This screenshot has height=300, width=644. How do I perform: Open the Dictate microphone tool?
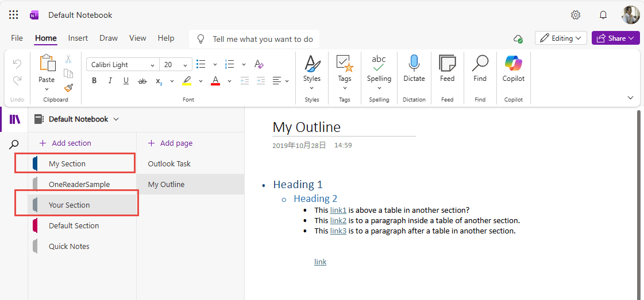point(414,69)
